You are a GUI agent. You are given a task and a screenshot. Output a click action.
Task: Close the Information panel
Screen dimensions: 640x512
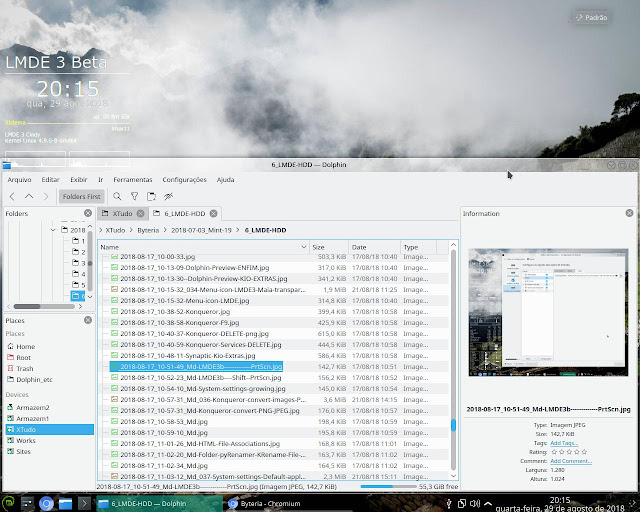click(629, 213)
